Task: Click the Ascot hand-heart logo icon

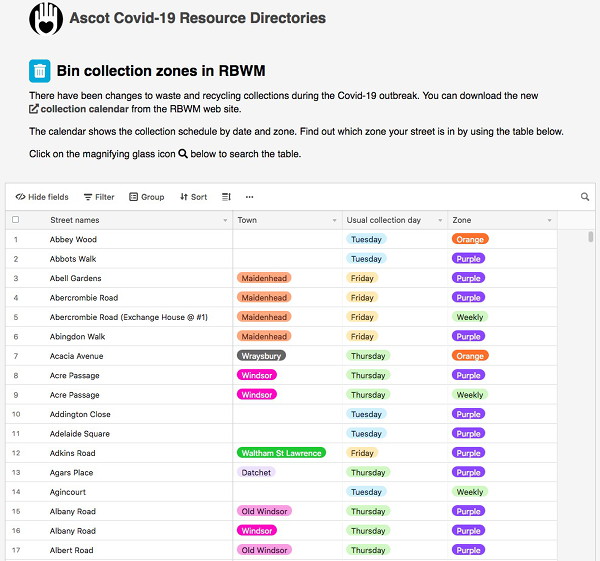Action: click(46, 18)
